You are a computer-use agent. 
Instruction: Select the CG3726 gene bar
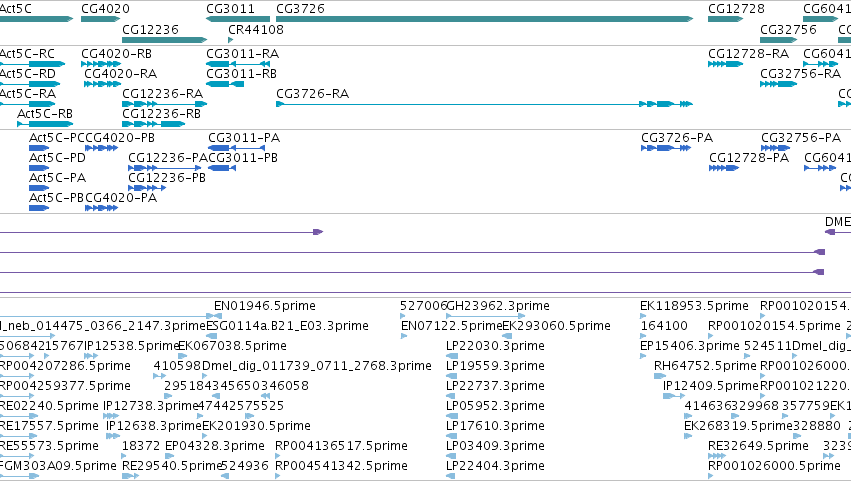(484, 19)
